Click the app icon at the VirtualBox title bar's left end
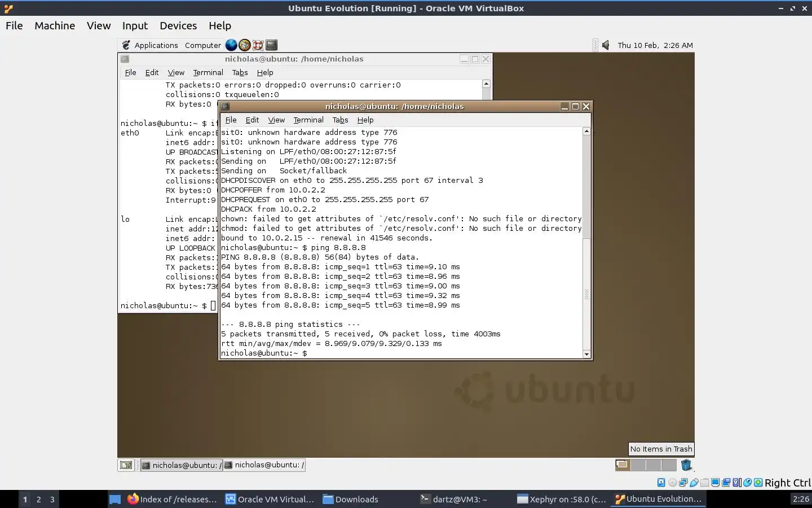 [8, 8]
